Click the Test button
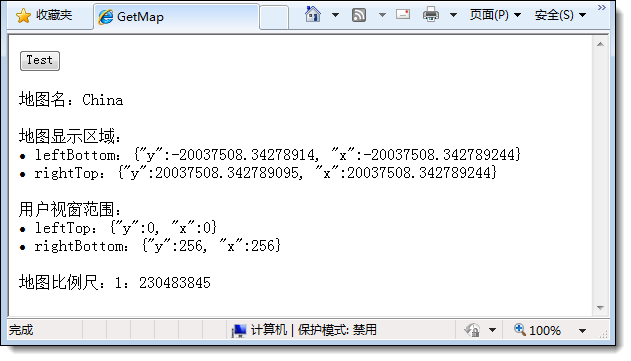The width and height of the screenshot is (631, 361). (x=40, y=61)
